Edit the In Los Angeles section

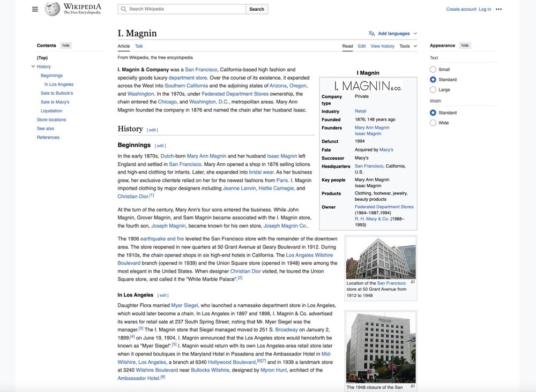click(163, 296)
